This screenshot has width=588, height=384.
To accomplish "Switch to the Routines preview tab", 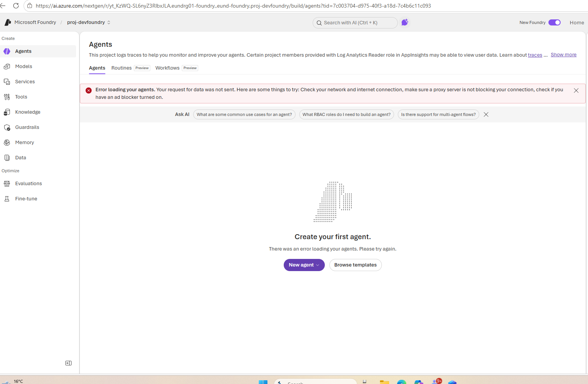I will pyautogui.click(x=130, y=68).
